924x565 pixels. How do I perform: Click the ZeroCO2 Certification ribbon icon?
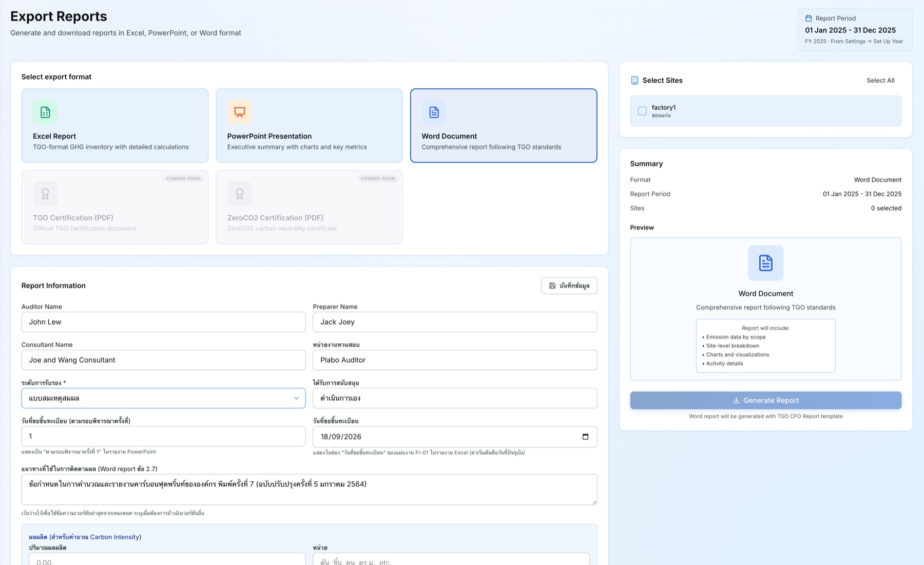click(x=240, y=194)
